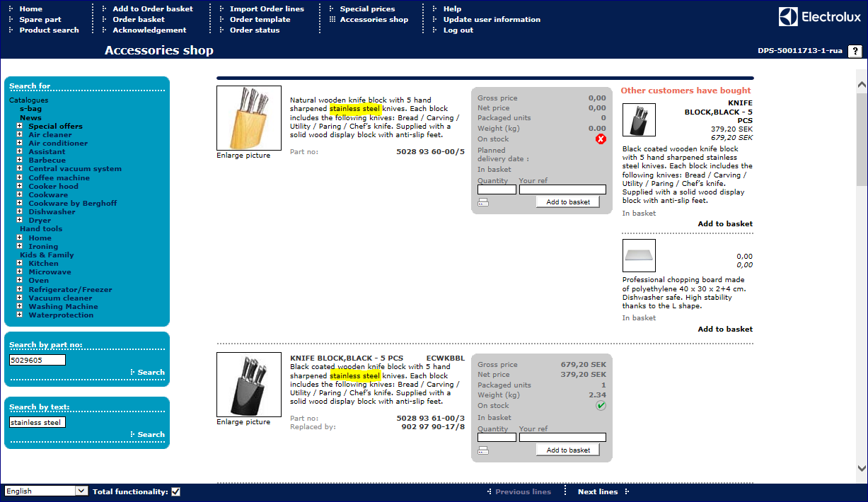The height and width of the screenshot is (502, 868).
Task: Enlarge picture of black knife block
Action: (243, 422)
